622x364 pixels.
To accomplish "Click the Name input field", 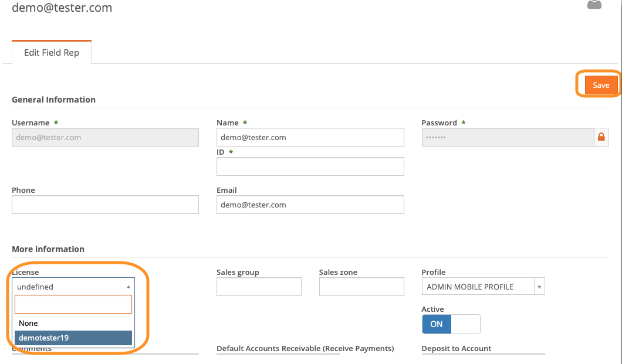I will (x=310, y=137).
